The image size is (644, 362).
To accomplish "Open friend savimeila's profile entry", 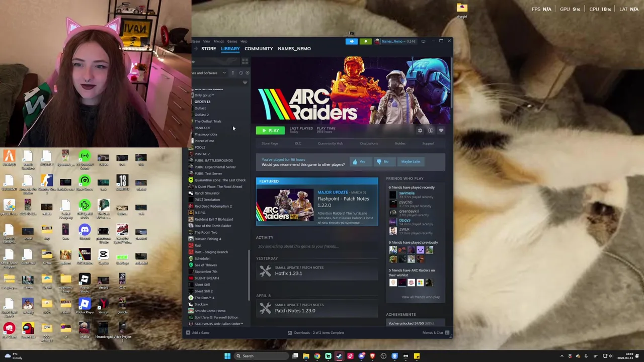I will pyautogui.click(x=412, y=195).
